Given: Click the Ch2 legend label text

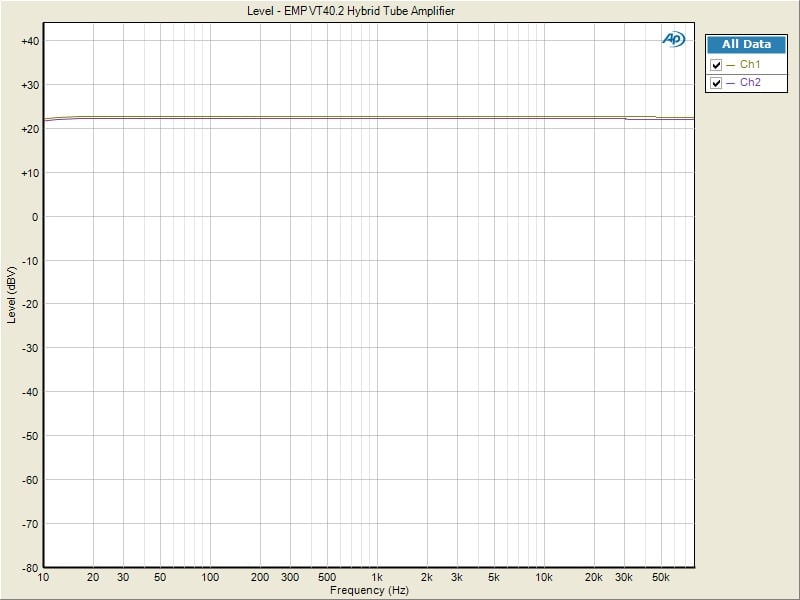Looking at the screenshot, I should coord(750,83).
